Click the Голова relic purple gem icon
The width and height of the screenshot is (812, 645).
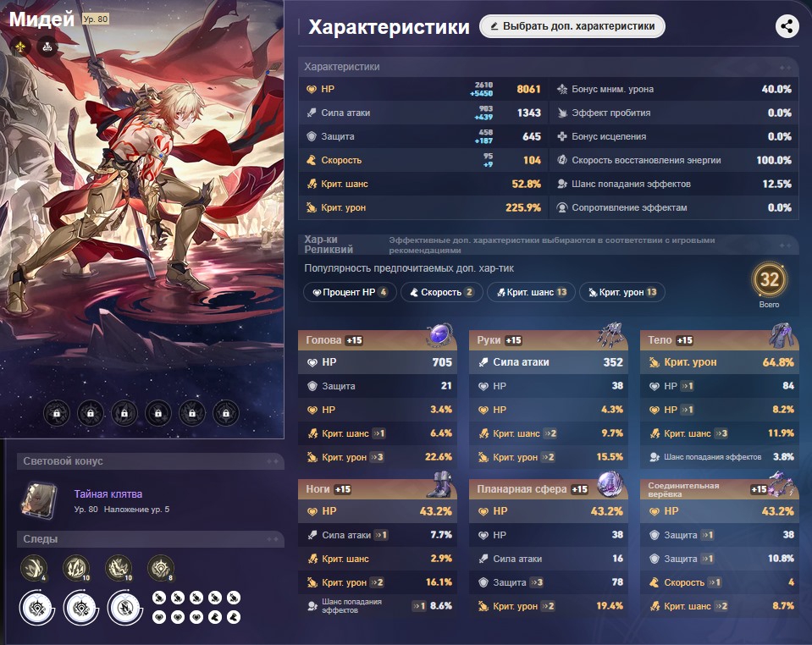coord(440,334)
